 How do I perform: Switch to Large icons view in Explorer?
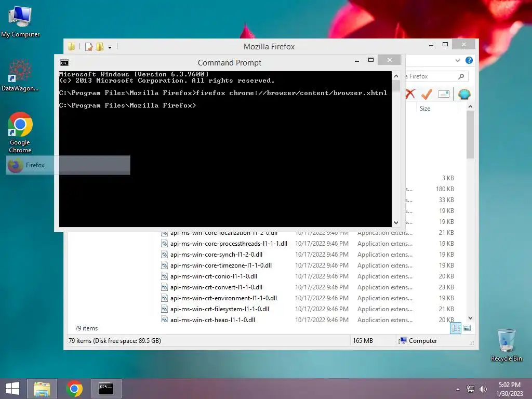467,328
